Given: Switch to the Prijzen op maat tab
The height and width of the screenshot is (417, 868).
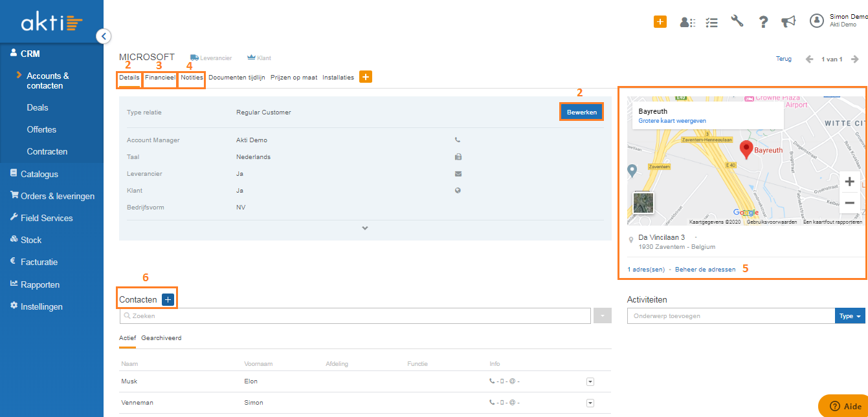Looking at the screenshot, I should 294,78.
